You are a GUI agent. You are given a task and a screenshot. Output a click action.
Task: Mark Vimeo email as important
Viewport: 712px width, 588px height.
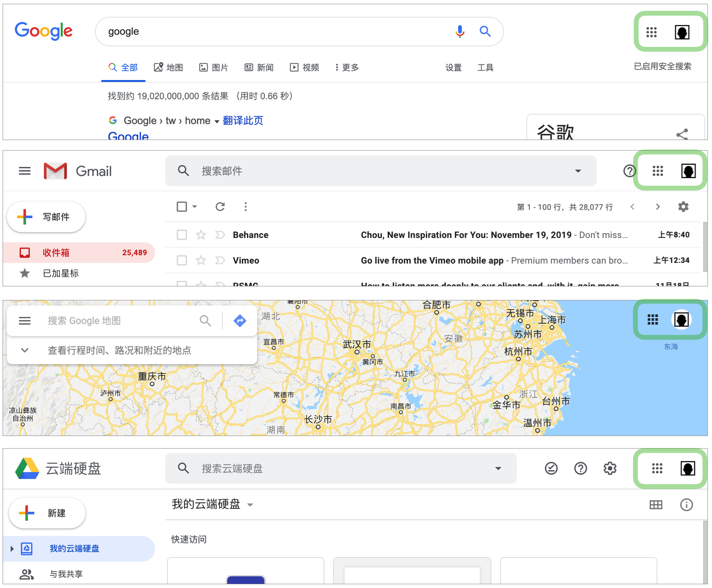[220, 260]
